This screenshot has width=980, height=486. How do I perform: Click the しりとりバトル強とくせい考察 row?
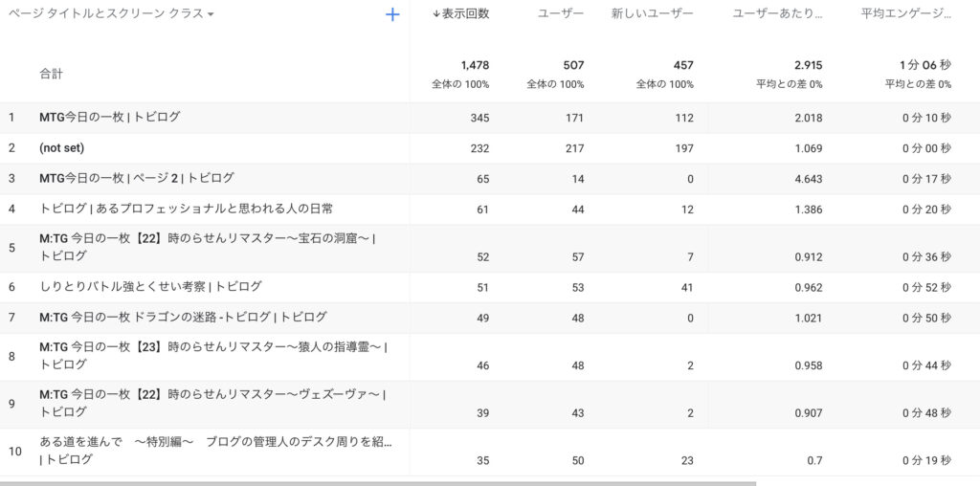tap(150, 287)
